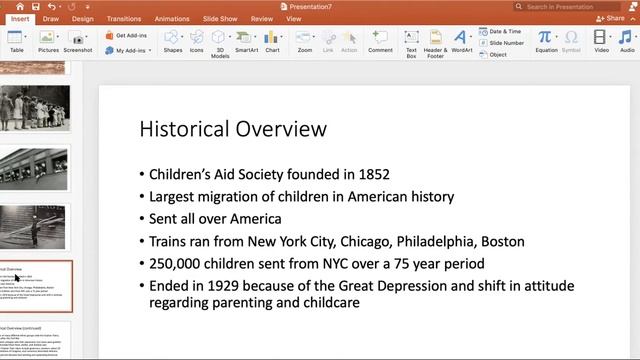Take a Screenshot from the ribbon
Image resolution: width=640 pixels, height=360 pixels.
click(x=78, y=41)
